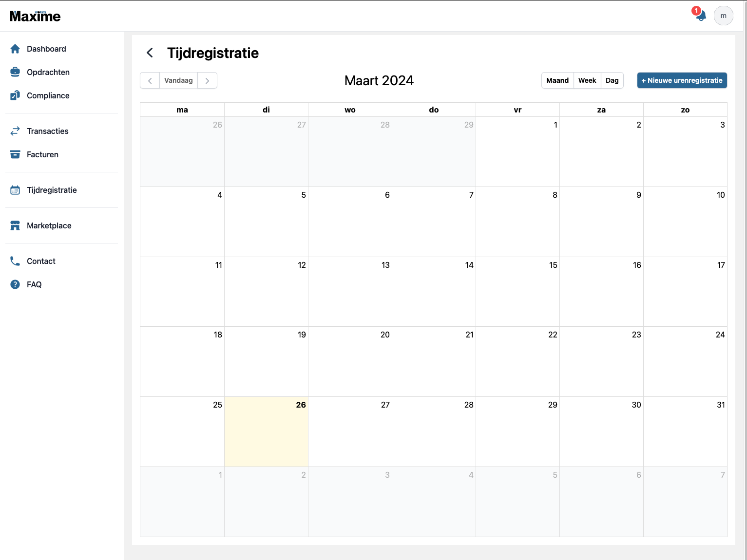The width and height of the screenshot is (747, 560).
Task: Click the Marketplace store icon
Action: tap(15, 225)
